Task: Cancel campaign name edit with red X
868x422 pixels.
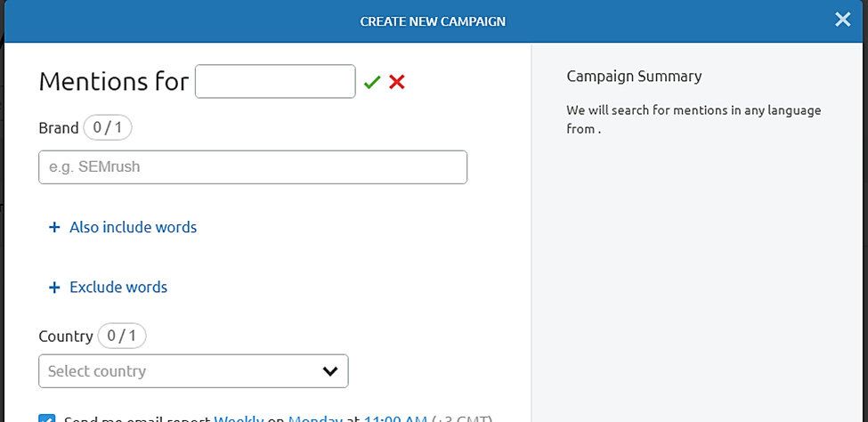Action: click(397, 83)
